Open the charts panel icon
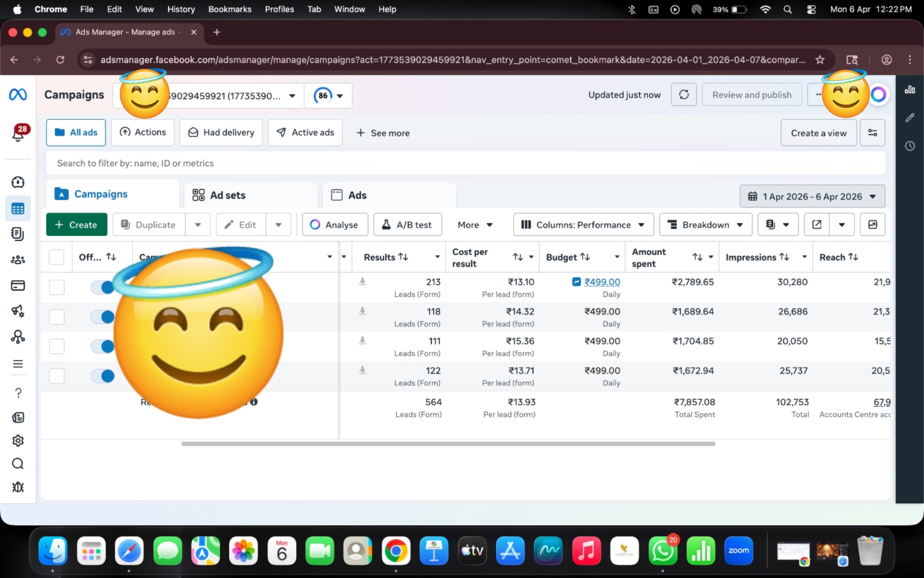924x578 pixels. pyautogui.click(x=910, y=90)
